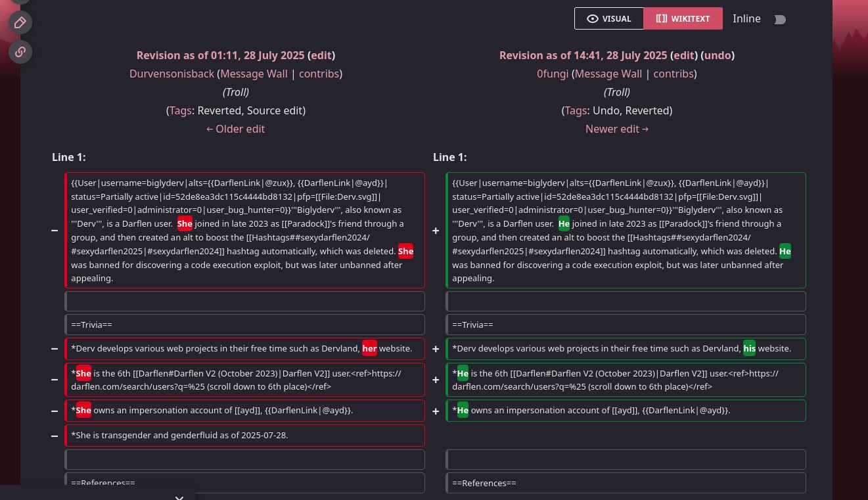Click removed line '*She owns an impersonation account'
This screenshot has width=868, height=500.
(245, 411)
